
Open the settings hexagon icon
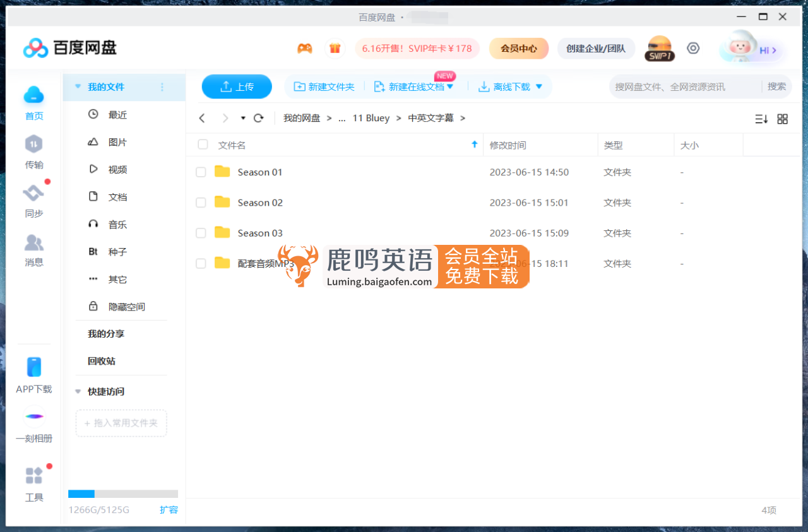click(693, 48)
